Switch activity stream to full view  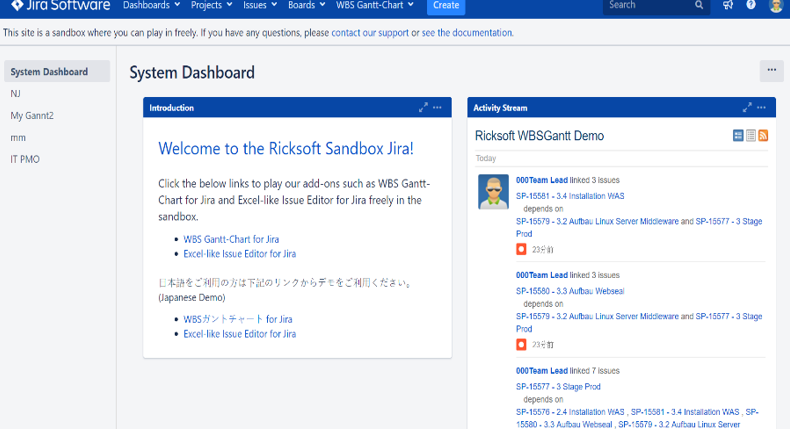coord(738,135)
